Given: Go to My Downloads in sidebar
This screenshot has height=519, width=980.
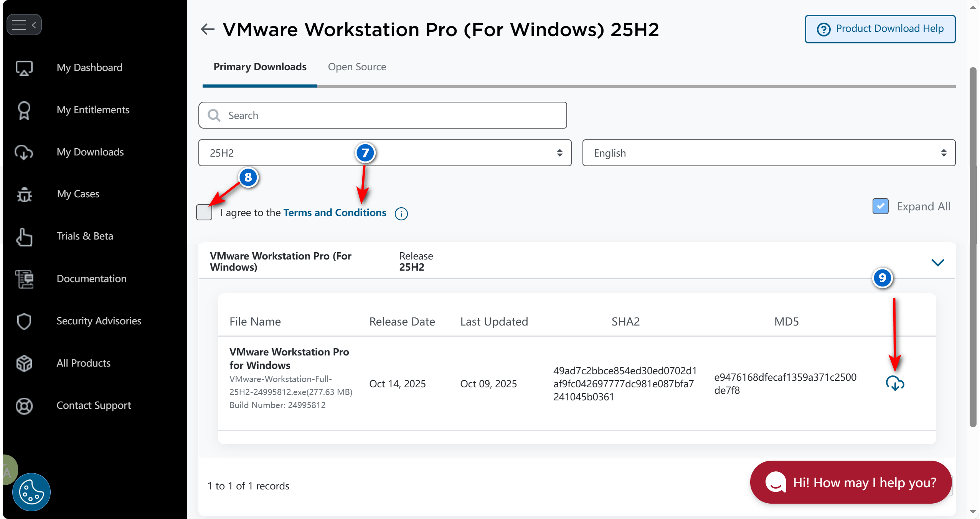Looking at the screenshot, I should (x=90, y=152).
